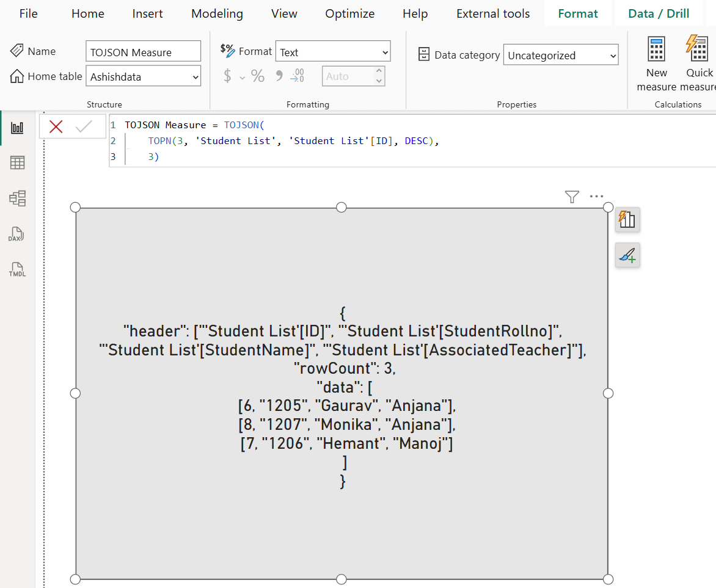The width and height of the screenshot is (716, 588).
Task: Edit the TOJSON Measure name field
Action: pos(143,51)
